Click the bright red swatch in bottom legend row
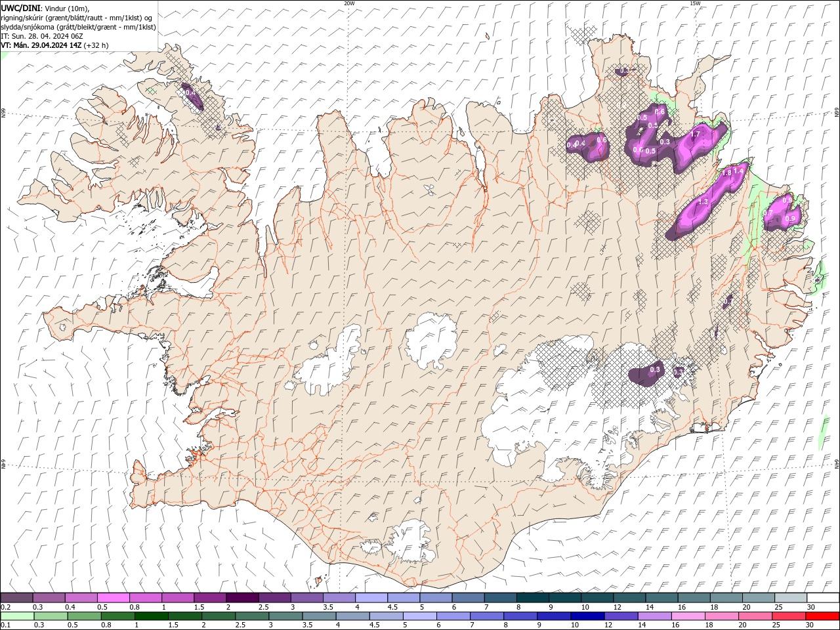Viewport: 840px width, 630px height. point(822,616)
